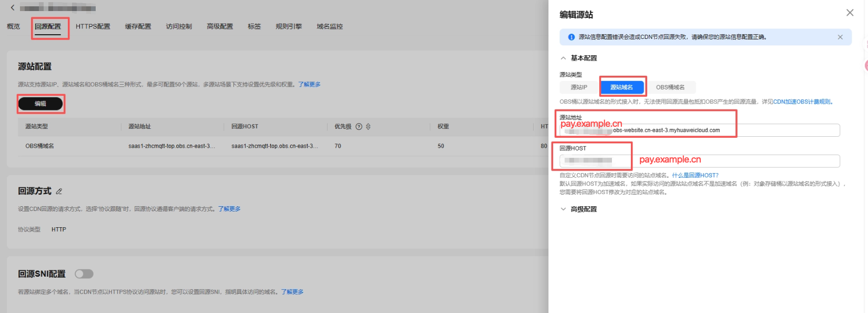Click the 源站地址 input field
The width and height of the screenshot is (868, 313).
point(700,130)
